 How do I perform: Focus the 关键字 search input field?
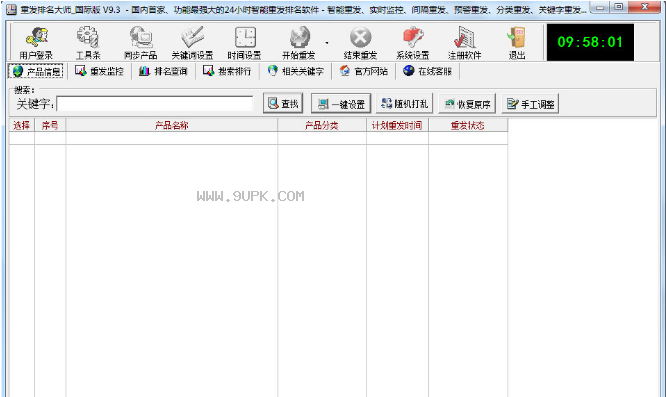point(155,104)
